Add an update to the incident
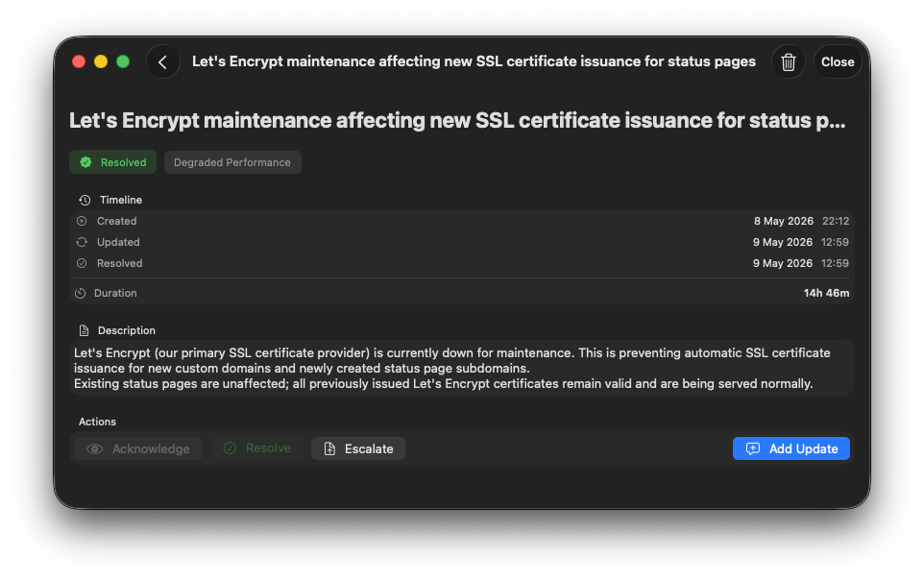This screenshot has width=924, height=580. pyautogui.click(x=790, y=448)
